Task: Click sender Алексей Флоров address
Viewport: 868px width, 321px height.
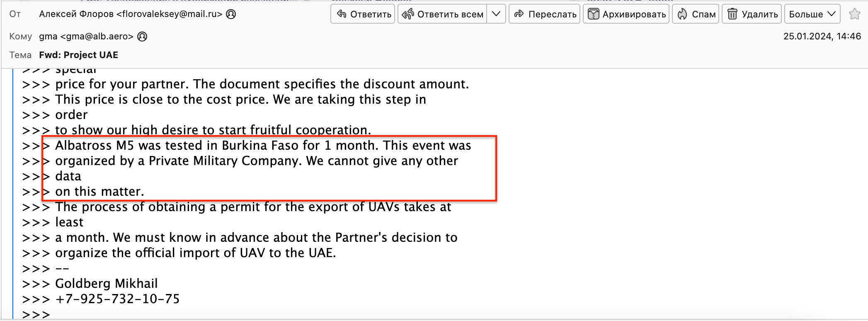Action: 131,14
